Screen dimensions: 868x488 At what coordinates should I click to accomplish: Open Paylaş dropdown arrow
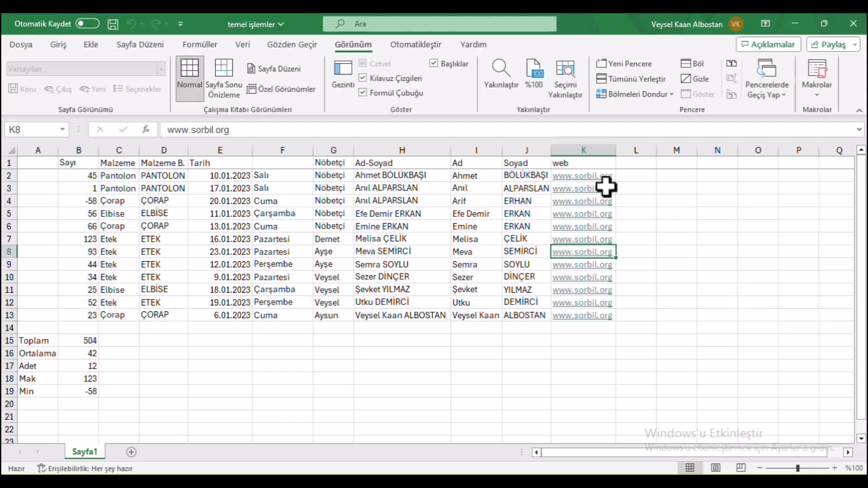tap(855, 44)
